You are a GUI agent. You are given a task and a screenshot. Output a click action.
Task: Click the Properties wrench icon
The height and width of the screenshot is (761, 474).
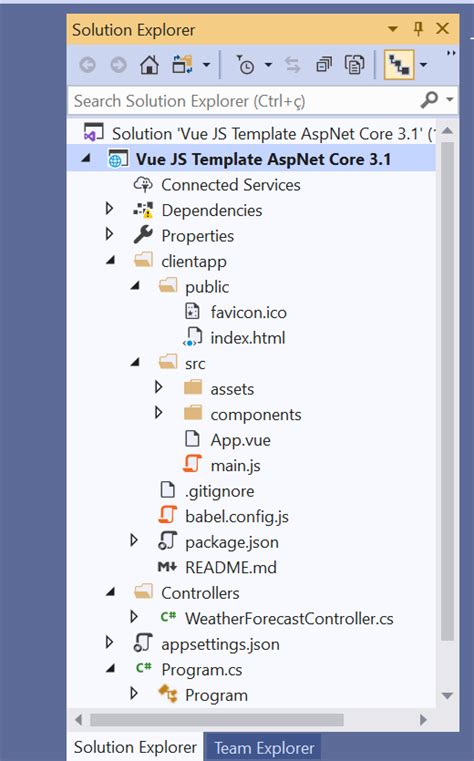point(143,235)
